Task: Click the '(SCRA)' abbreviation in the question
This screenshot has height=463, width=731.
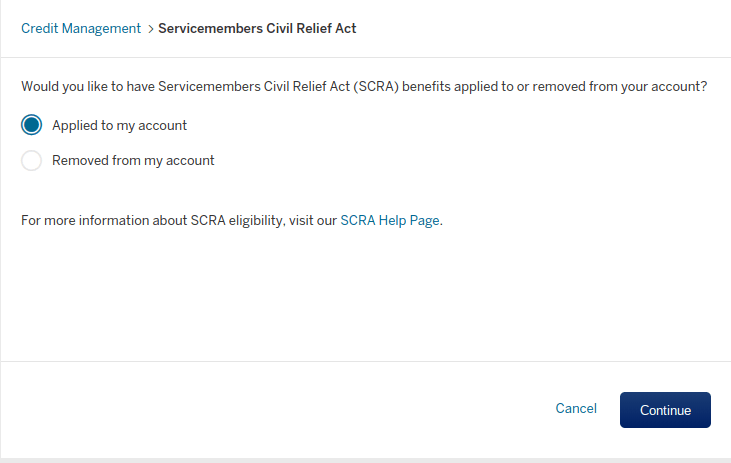Action: click(x=376, y=87)
